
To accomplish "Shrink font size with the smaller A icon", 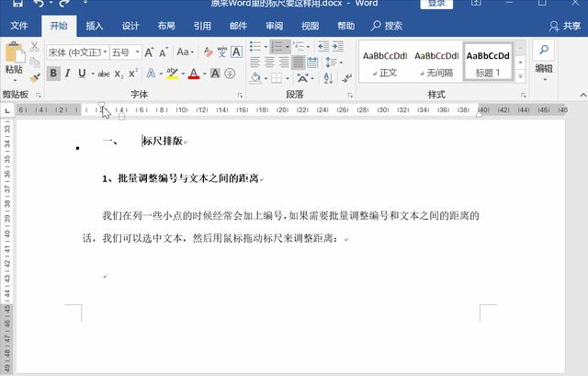I will pos(164,52).
